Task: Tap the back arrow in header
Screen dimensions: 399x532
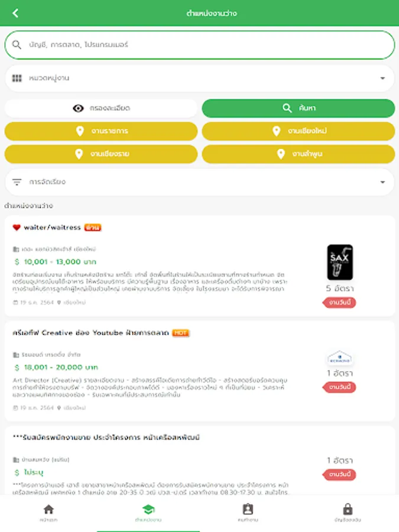Action: click(x=15, y=13)
